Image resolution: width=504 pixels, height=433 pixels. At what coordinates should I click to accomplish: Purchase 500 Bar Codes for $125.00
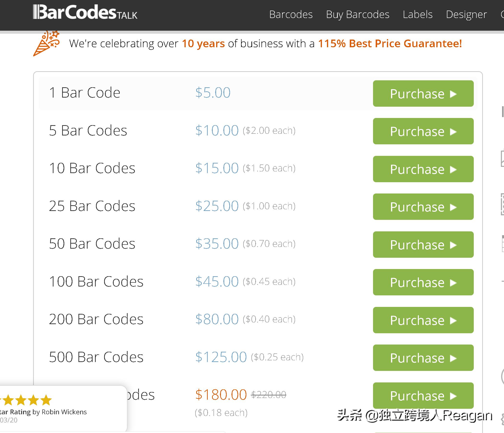pyautogui.click(x=423, y=358)
